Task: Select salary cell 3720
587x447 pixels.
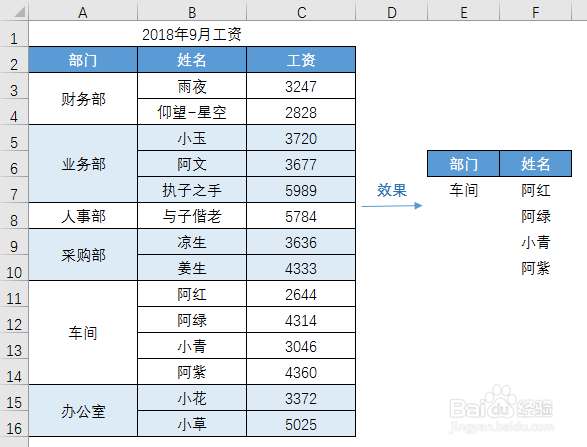Action: (x=301, y=138)
